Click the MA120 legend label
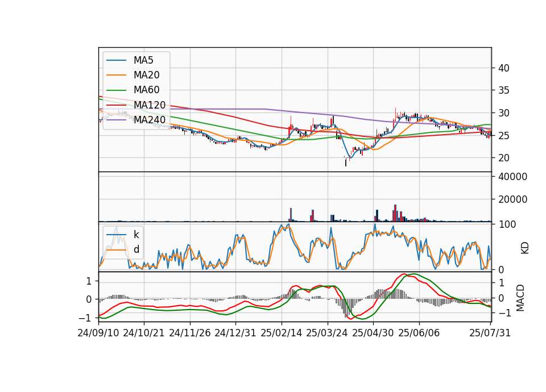 pos(150,105)
